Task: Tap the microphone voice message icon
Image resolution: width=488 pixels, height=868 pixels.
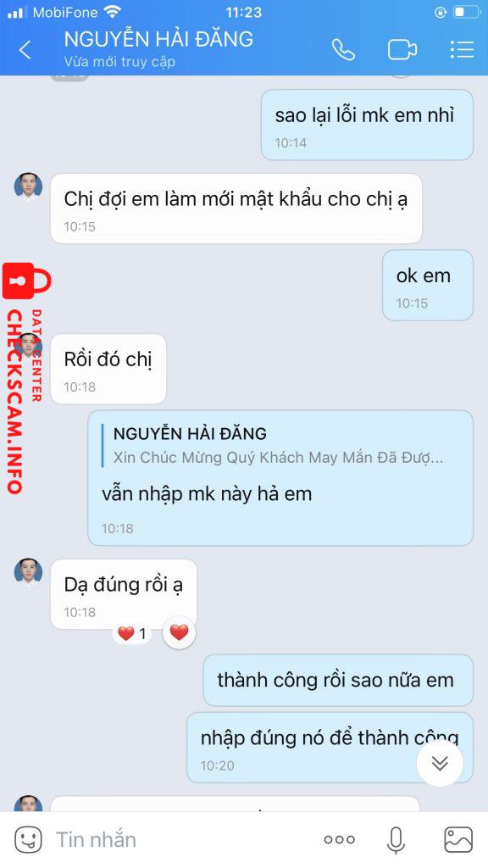Action: pyautogui.click(x=396, y=840)
